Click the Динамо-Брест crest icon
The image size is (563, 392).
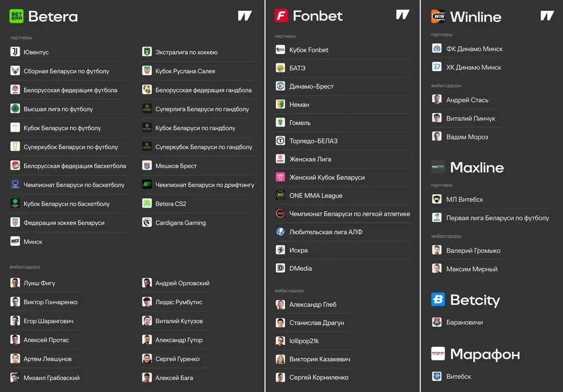point(281,86)
